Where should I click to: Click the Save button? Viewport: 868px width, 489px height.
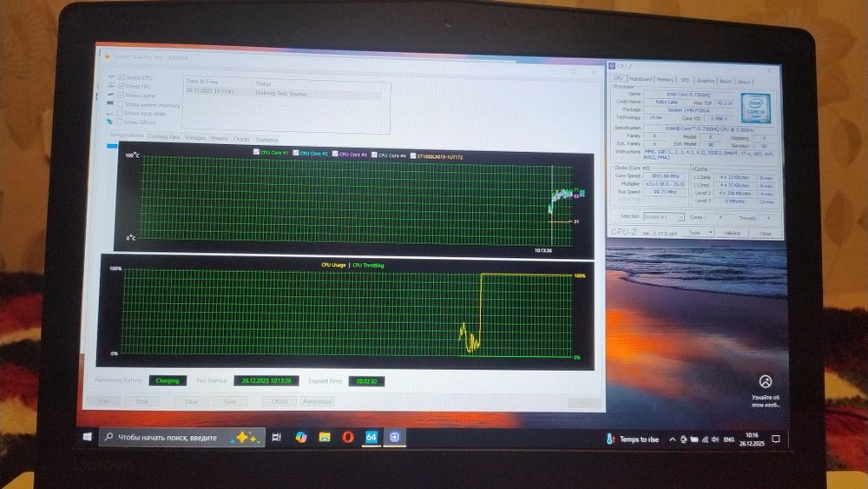(230, 401)
